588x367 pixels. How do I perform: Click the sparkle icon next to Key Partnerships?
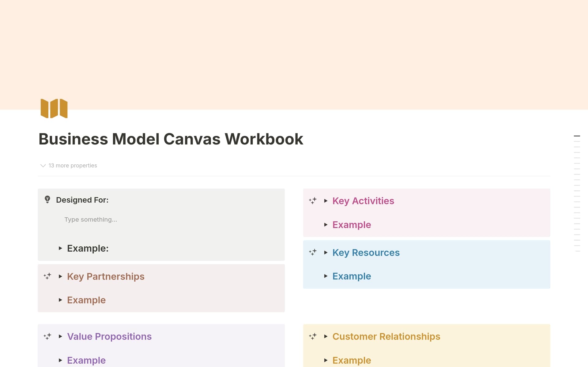point(47,276)
